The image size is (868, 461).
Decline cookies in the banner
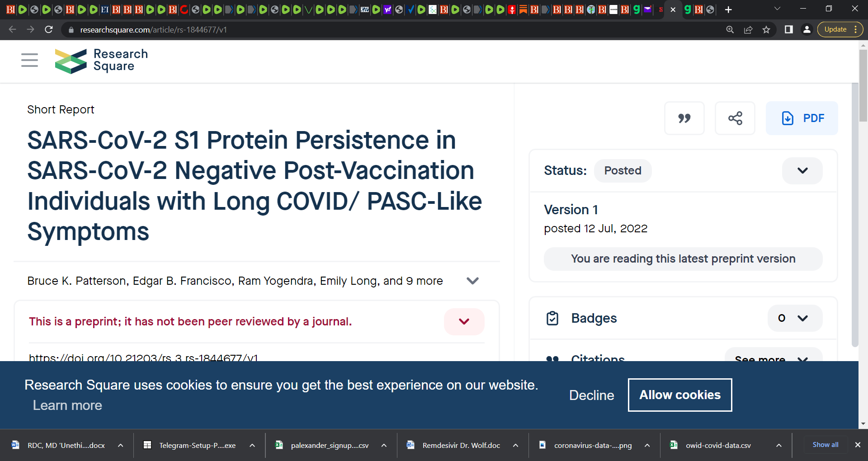click(591, 395)
